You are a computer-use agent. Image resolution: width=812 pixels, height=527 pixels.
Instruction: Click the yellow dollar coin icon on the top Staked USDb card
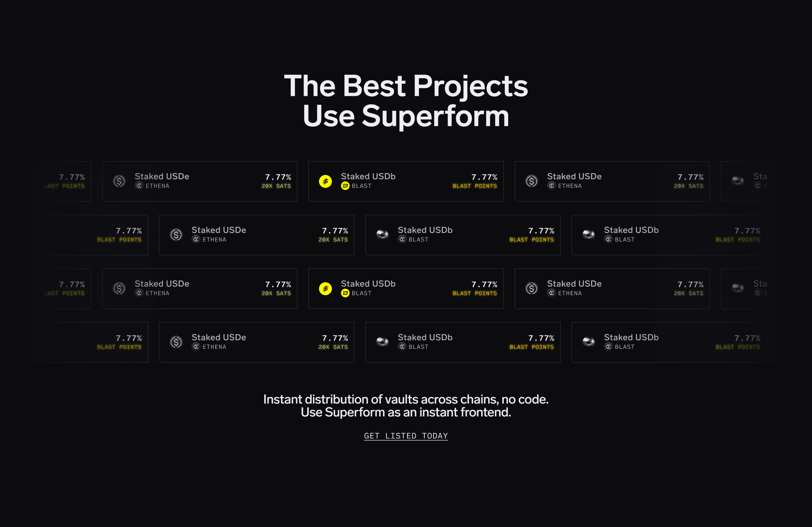[325, 181]
